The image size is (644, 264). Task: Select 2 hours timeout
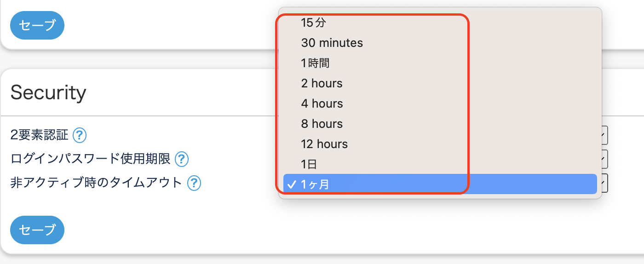[x=322, y=84]
